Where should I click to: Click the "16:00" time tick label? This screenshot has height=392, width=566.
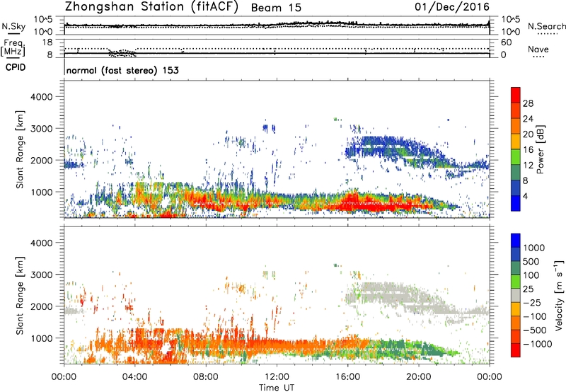[347, 377]
